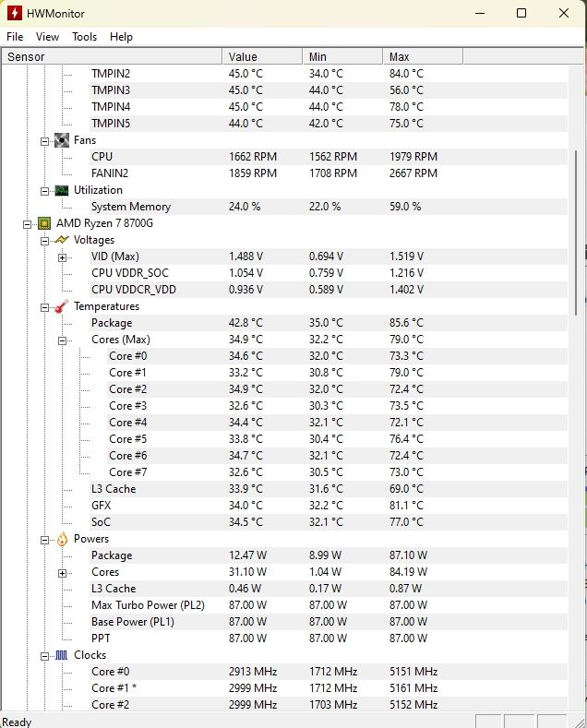
Task: Maximize the HWMonitor window
Action: point(521,13)
